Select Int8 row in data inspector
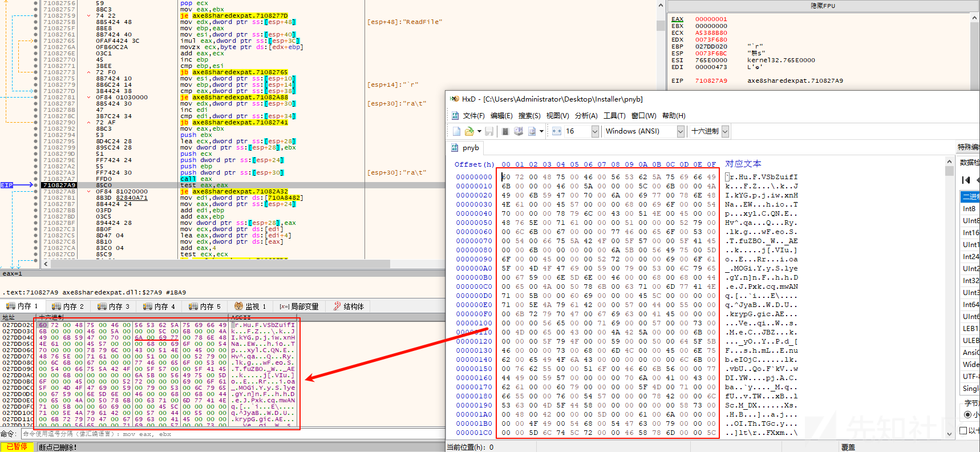Viewport: 980px width, 452px height. click(x=970, y=209)
